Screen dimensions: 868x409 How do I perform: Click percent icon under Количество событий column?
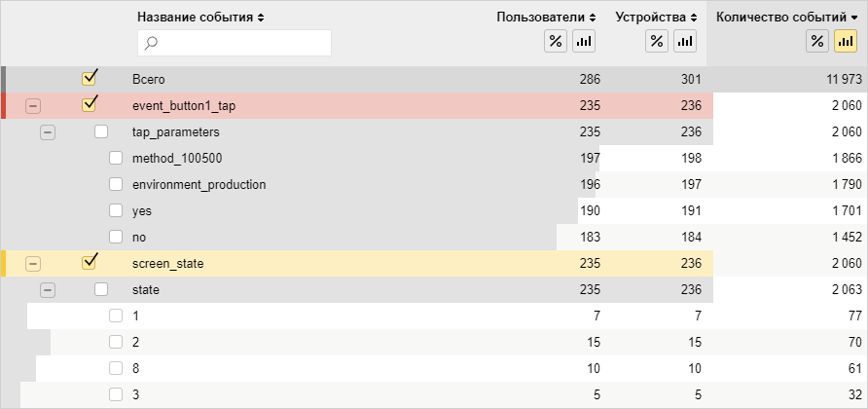(817, 42)
